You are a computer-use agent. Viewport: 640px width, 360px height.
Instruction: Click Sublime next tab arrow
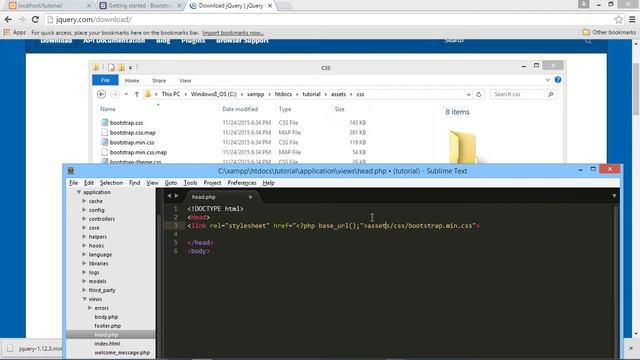[x=176, y=196]
